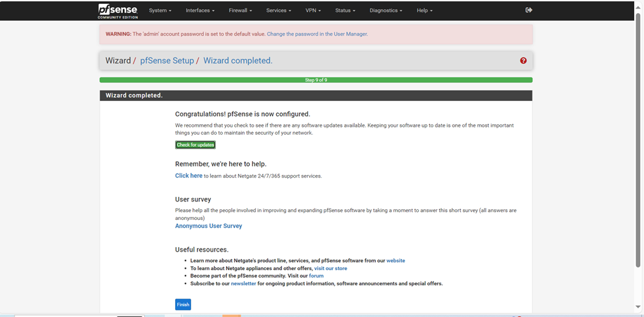Expand the VPN menu

[x=313, y=11]
